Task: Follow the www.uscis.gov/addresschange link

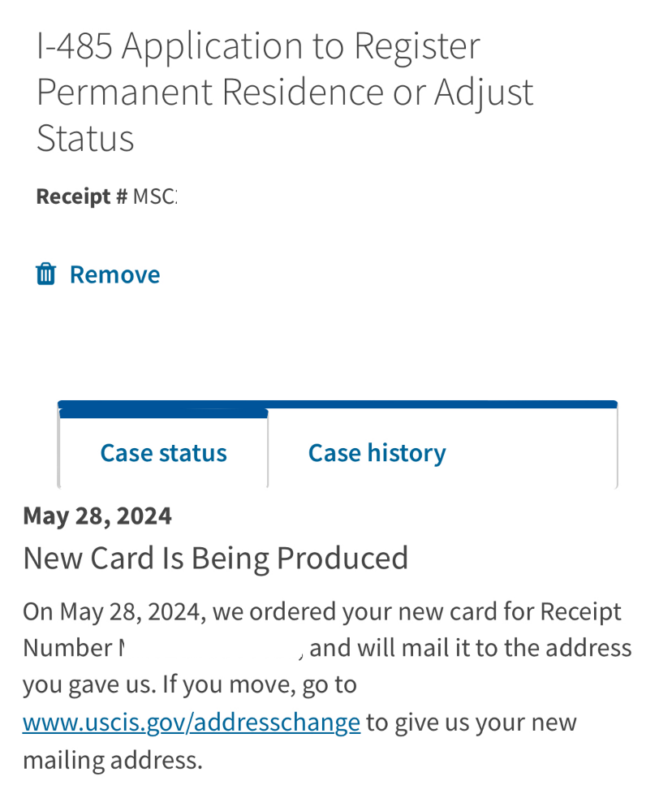Action: [192, 722]
